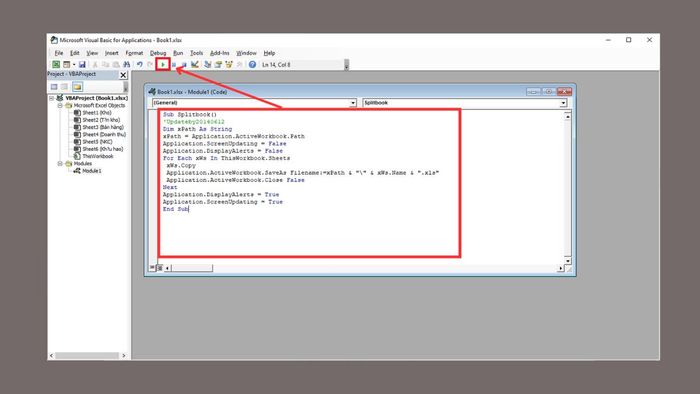700x394 pixels.
Task: Click the 'Sub Splitbook()' code line
Action: (x=190, y=114)
